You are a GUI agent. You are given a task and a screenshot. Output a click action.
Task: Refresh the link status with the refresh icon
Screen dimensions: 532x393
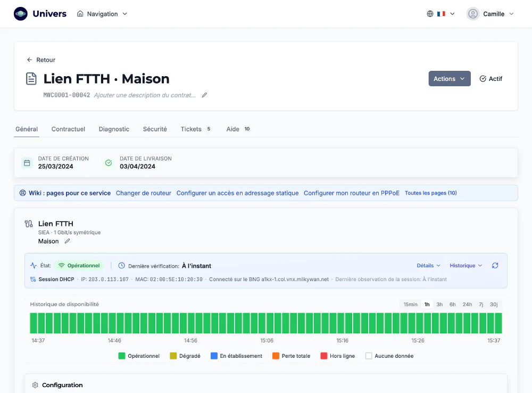point(495,266)
